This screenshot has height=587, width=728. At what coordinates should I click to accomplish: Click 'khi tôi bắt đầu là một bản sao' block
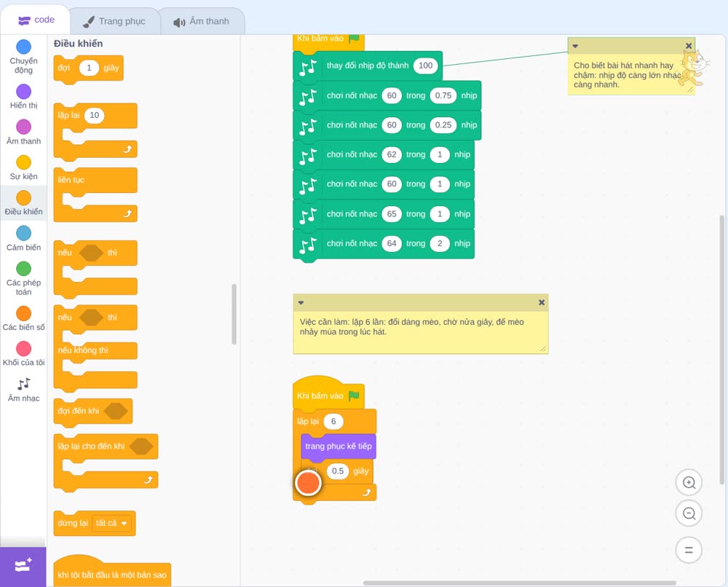[x=112, y=571]
